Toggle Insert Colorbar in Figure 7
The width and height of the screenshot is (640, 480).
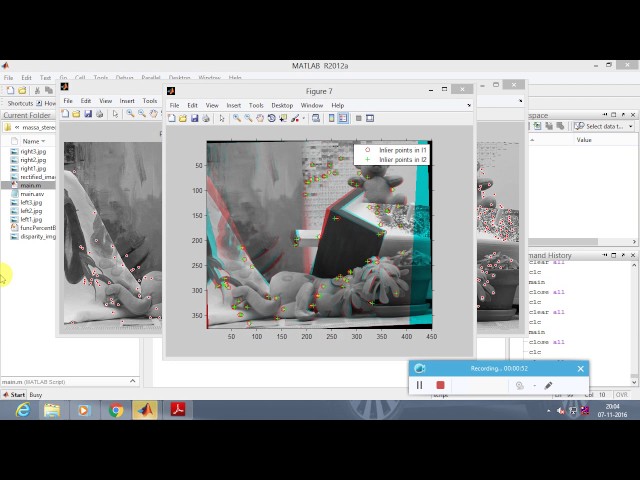[331, 118]
